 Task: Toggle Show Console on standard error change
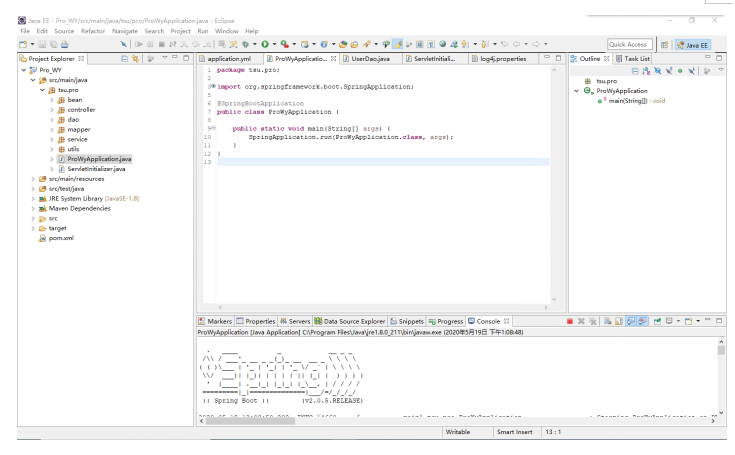643,321
